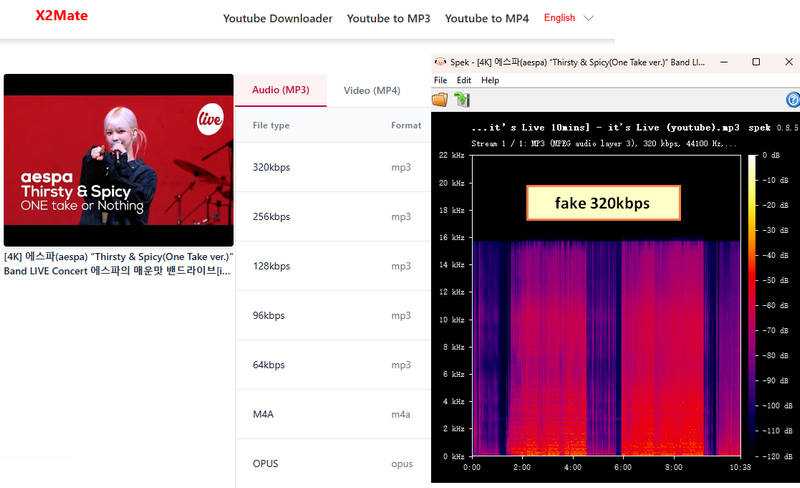Minimize the Spek window
Viewport: 800px width, 488px height.
[x=724, y=62]
